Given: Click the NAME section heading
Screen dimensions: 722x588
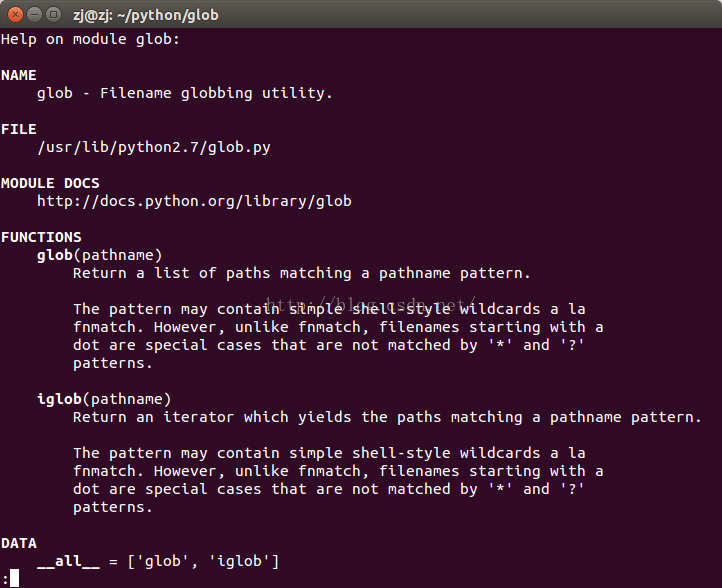Looking at the screenshot, I should [x=19, y=75].
